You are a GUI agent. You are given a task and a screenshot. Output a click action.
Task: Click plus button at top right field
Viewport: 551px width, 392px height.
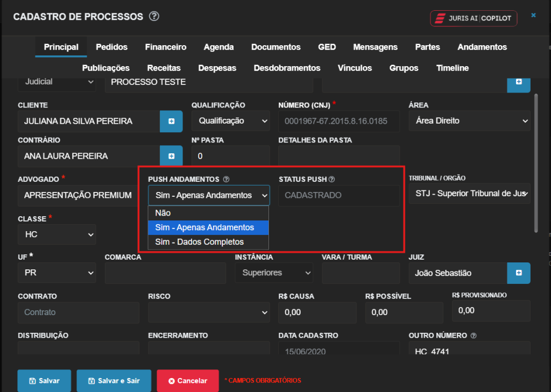pyautogui.click(x=518, y=83)
